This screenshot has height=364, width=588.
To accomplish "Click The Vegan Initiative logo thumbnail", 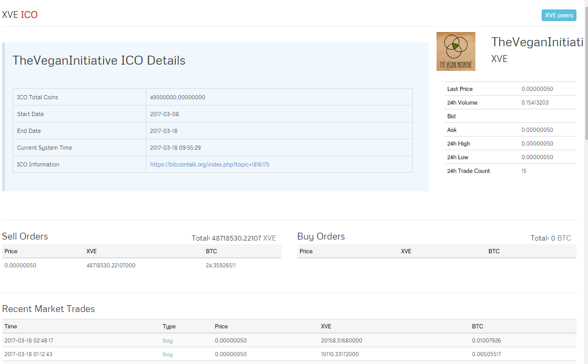I will point(455,51).
